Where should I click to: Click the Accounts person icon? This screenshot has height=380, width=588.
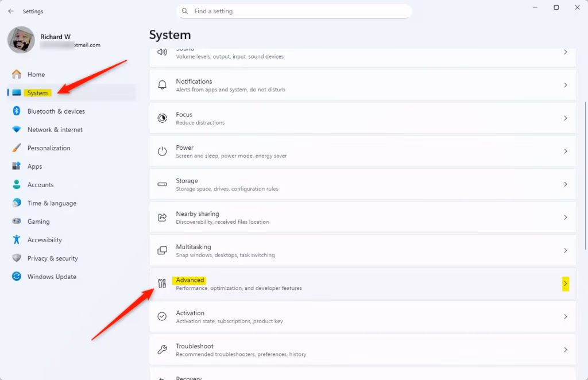click(x=17, y=184)
